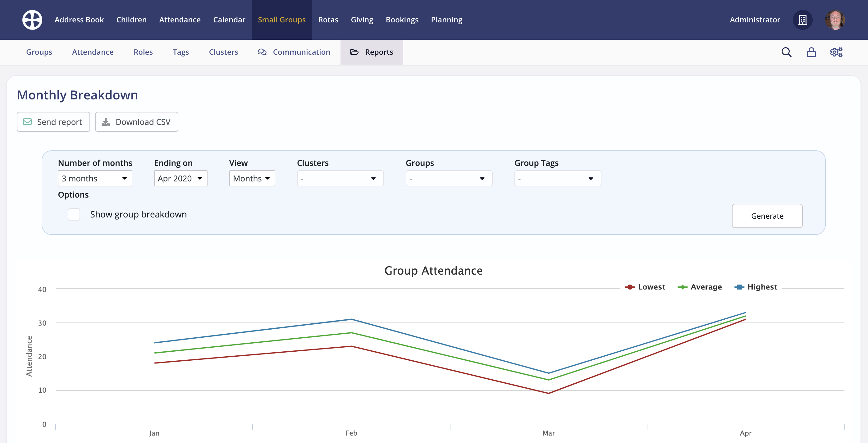Open the Number of months dropdown
868x443 pixels.
95,178
